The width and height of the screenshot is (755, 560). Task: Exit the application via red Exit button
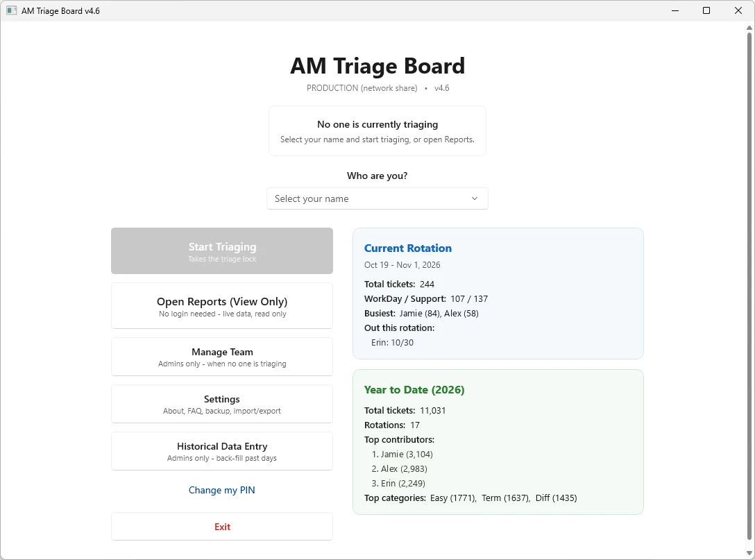coord(222,526)
